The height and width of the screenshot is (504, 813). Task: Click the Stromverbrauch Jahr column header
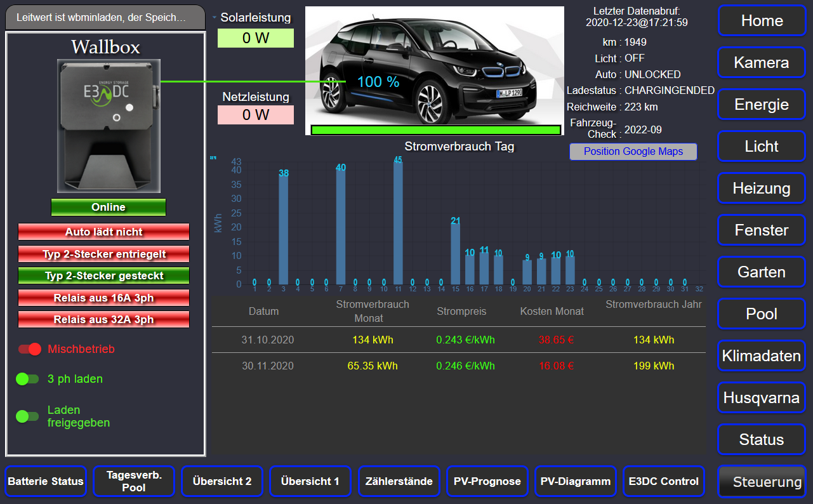point(654,304)
